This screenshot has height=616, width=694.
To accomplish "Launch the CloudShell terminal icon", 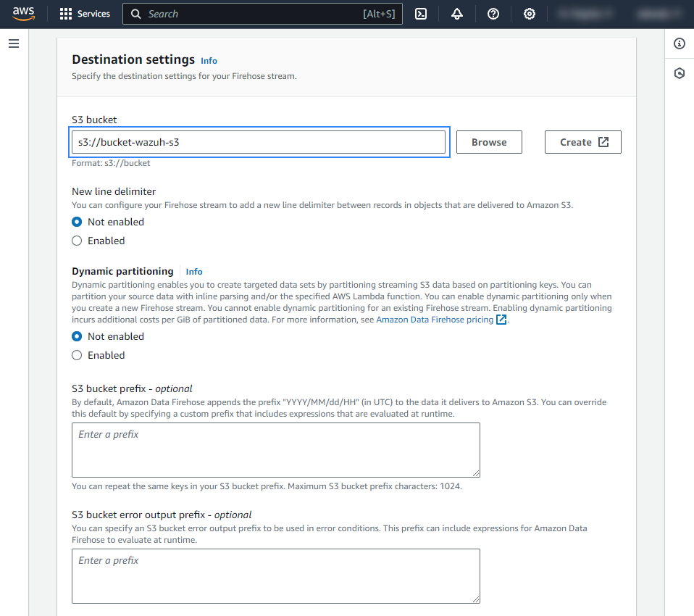I will [x=421, y=14].
